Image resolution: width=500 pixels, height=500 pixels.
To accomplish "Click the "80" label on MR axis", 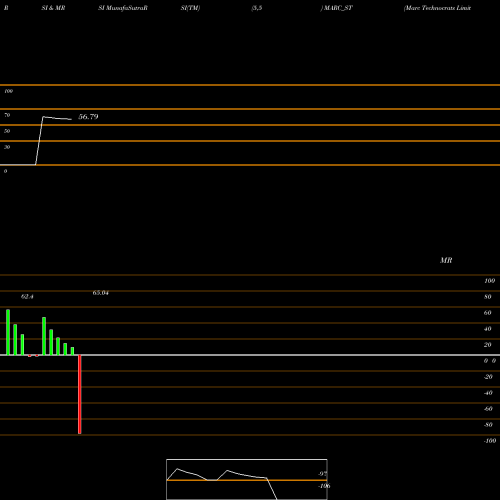I will (487, 297).
